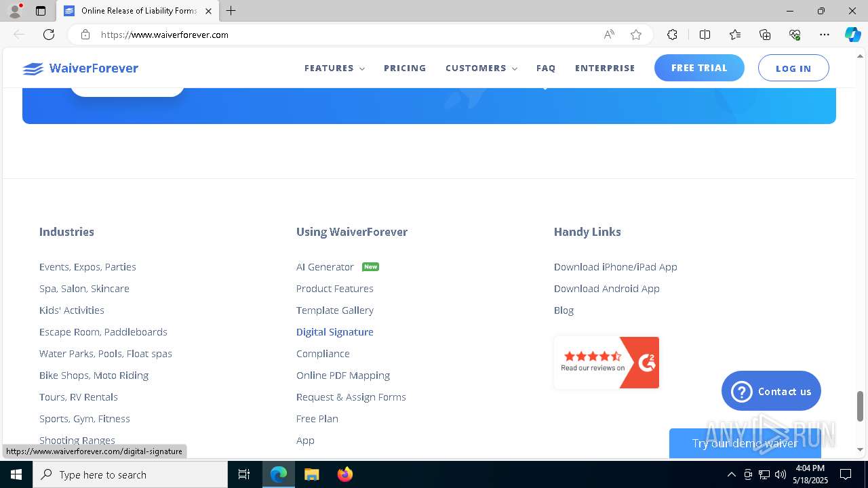Open the Blog link
The height and width of the screenshot is (488, 868).
[564, 310]
